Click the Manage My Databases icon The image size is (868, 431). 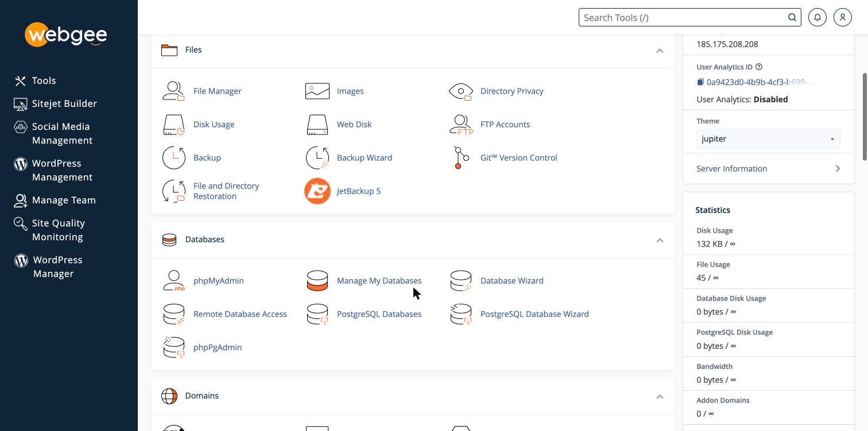(317, 280)
